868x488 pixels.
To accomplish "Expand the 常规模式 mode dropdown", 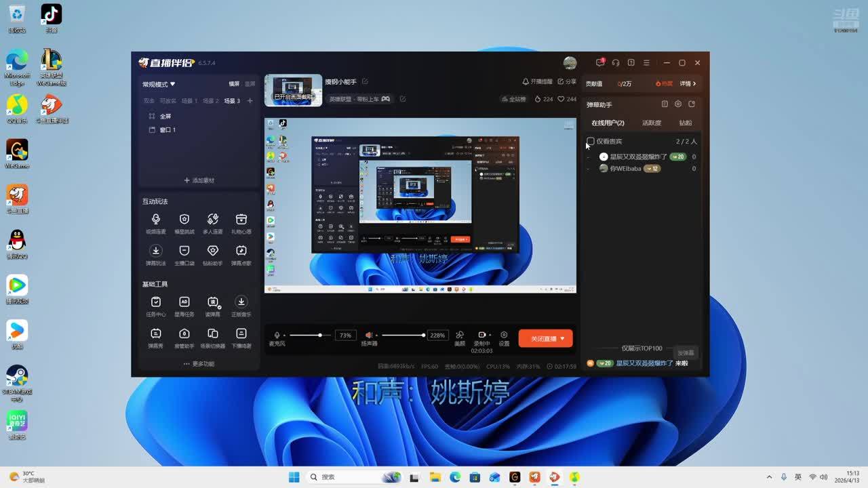I will coord(159,84).
